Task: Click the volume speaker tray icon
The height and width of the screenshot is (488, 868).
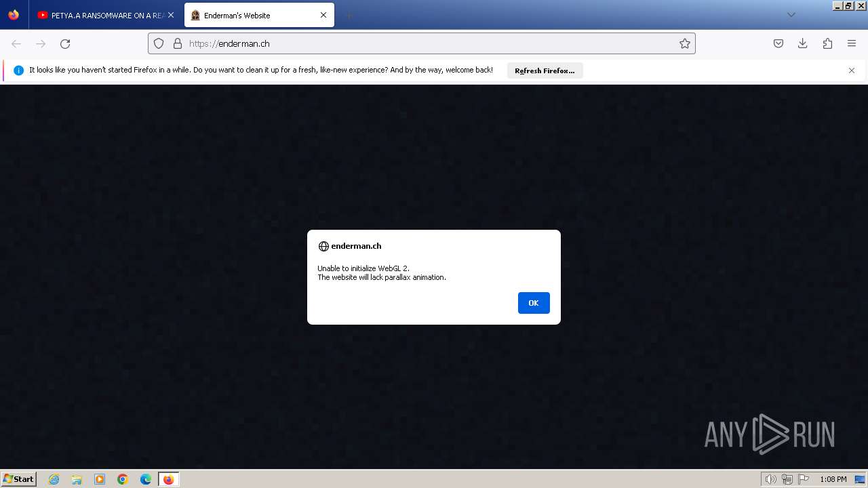Action: (770, 479)
